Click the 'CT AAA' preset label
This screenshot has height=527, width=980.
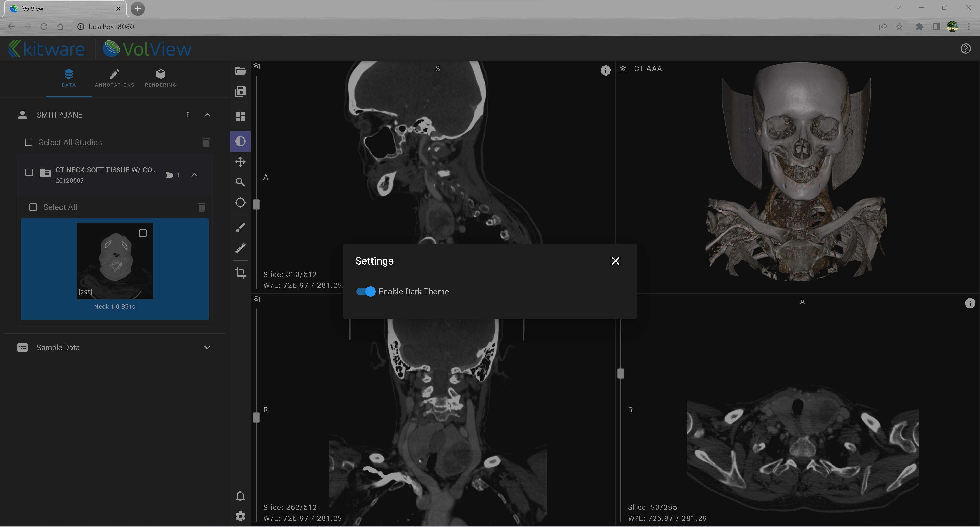648,69
